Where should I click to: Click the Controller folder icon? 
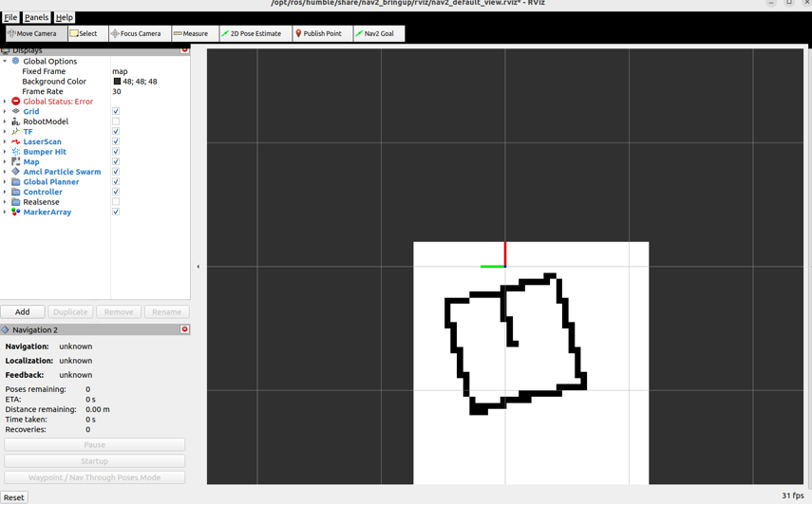point(15,192)
